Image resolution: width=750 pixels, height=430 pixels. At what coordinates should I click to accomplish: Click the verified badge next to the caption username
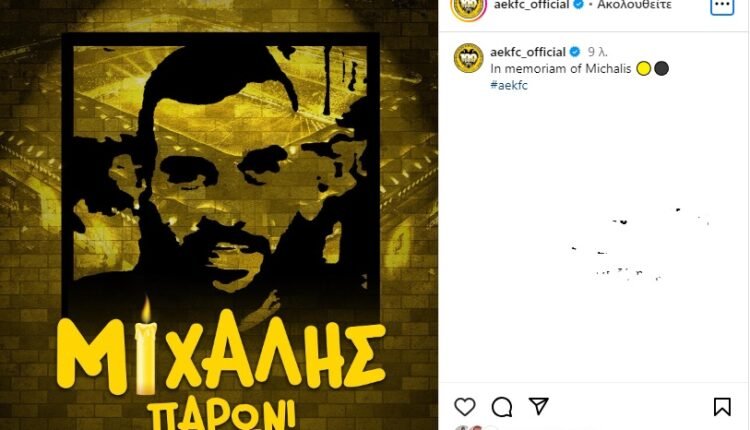pos(575,52)
